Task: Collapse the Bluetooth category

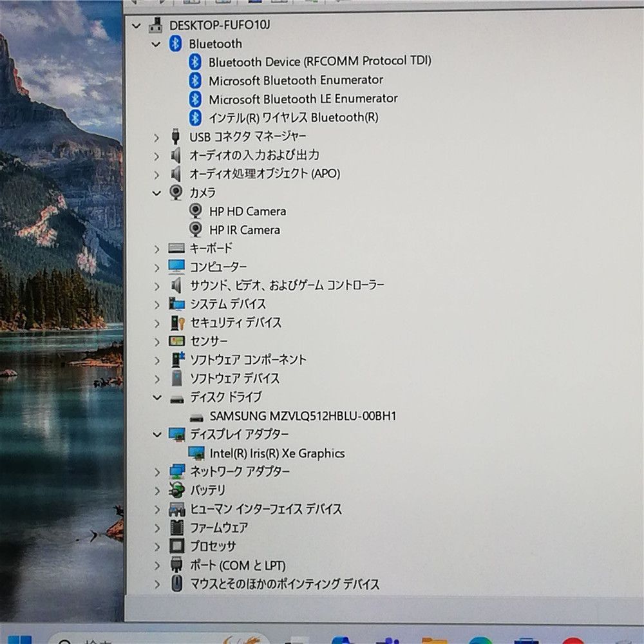Action: coord(156,44)
